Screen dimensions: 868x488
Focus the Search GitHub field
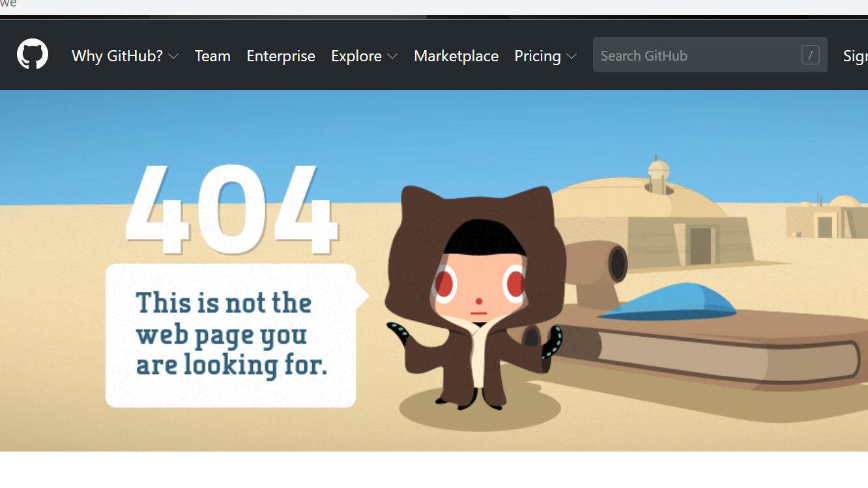point(710,55)
